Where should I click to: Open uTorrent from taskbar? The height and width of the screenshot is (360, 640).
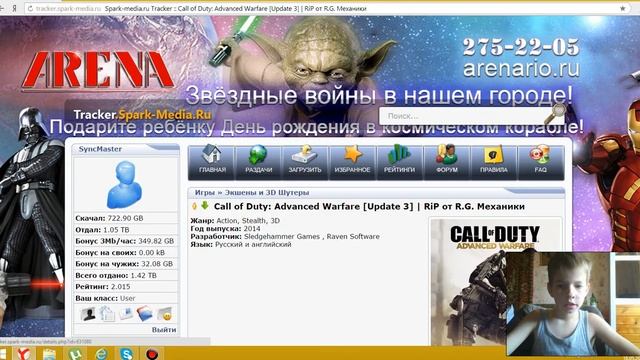[75, 353]
